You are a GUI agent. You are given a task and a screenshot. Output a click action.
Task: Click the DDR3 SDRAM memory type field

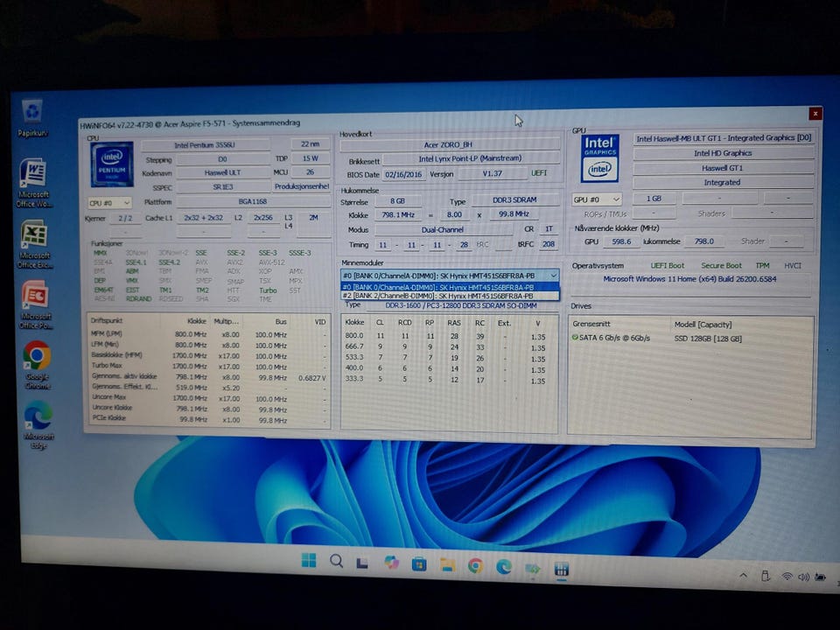[514, 199]
